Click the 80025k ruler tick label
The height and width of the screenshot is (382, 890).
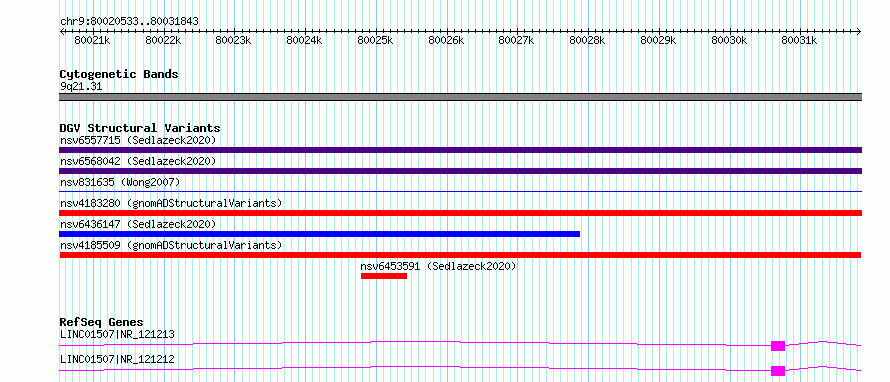click(375, 41)
